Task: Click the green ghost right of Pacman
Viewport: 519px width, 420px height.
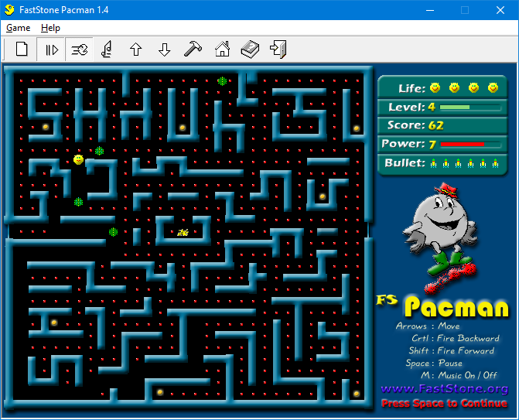Action: click(99, 151)
